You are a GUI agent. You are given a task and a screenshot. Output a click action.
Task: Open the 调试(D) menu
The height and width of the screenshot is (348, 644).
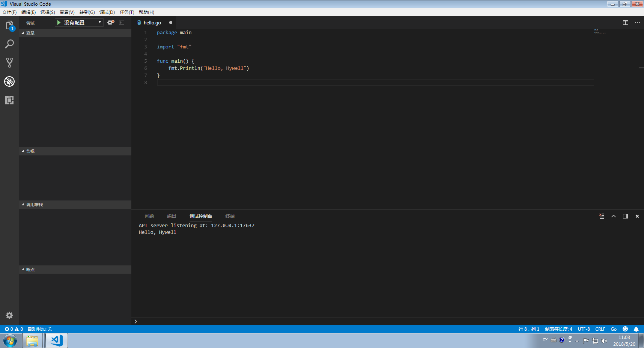coord(107,12)
